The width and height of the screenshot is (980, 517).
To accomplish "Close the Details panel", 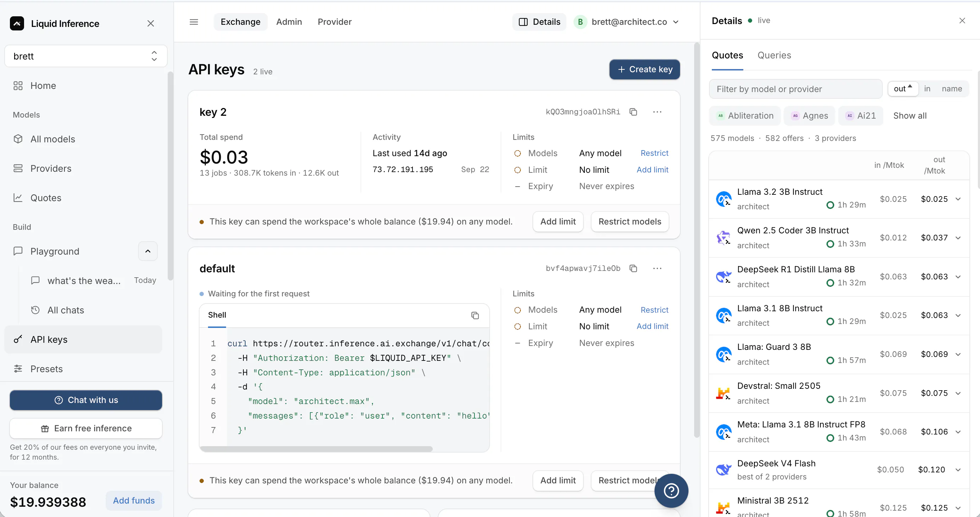I will pos(962,21).
